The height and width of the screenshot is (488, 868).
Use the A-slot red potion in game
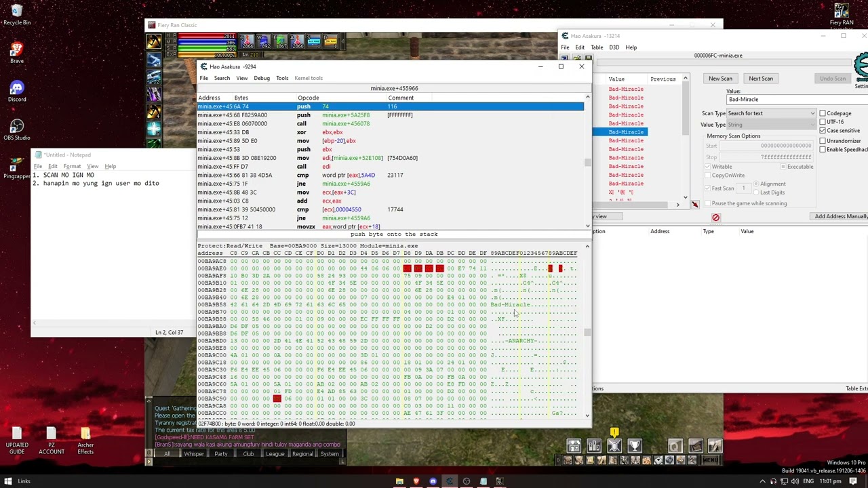coord(297,42)
